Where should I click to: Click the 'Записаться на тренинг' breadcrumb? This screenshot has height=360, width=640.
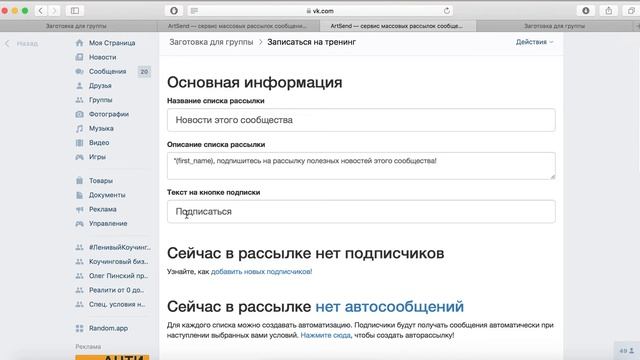point(311,42)
